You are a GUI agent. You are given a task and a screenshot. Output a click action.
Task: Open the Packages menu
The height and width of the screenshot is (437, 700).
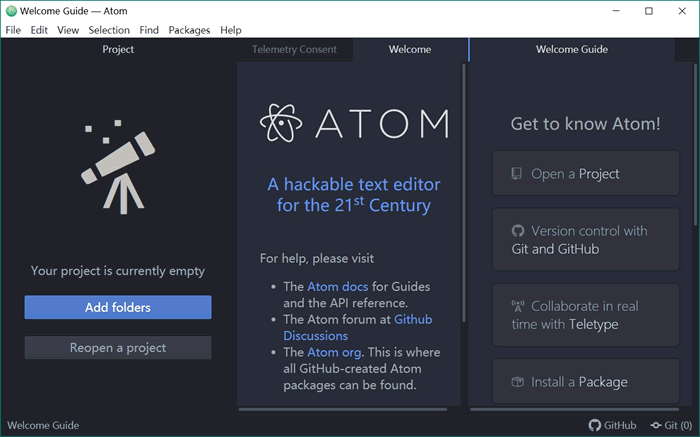click(189, 30)
